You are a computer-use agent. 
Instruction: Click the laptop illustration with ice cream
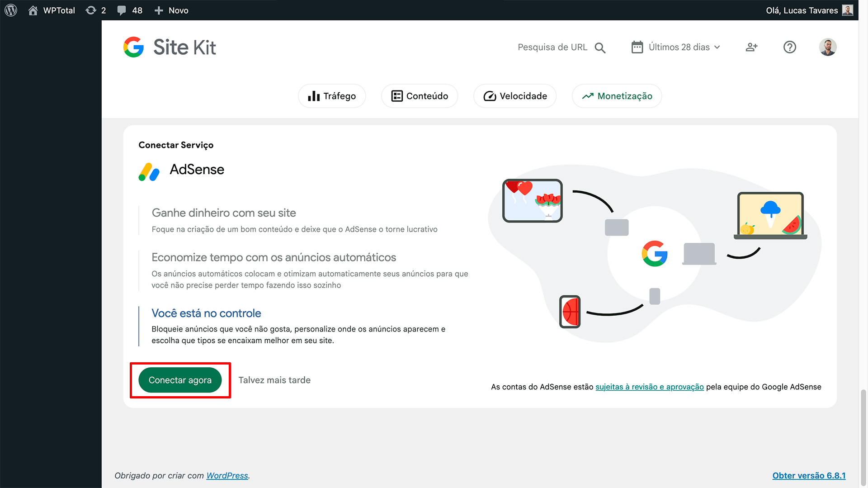point(770,215)
